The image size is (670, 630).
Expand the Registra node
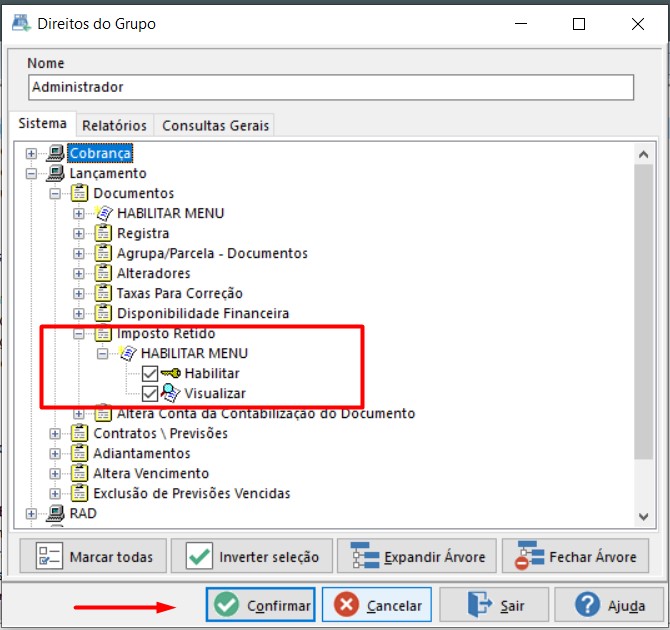pyautogui.click(x=79, y=233)
